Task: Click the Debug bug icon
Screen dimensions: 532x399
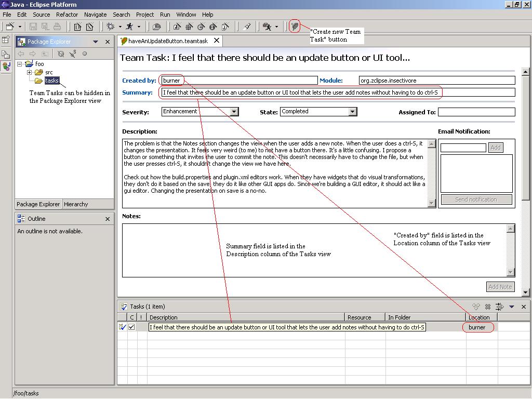Action: 111,26
